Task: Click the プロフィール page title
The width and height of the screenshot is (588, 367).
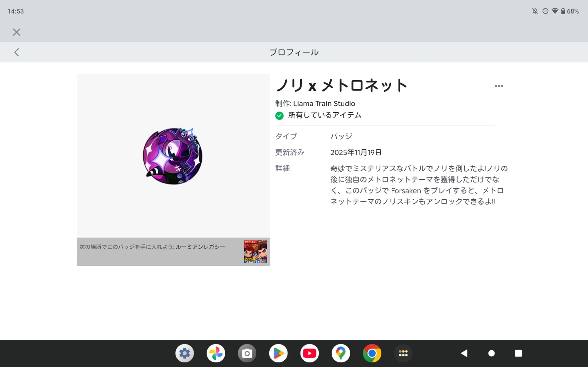Action: pyautogui.click(x=294, y=52)
